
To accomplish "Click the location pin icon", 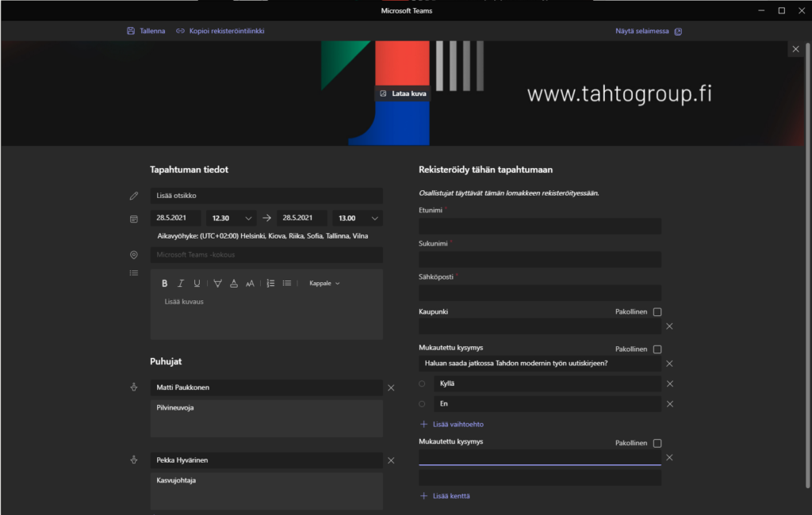I will (x=134, y=254).
